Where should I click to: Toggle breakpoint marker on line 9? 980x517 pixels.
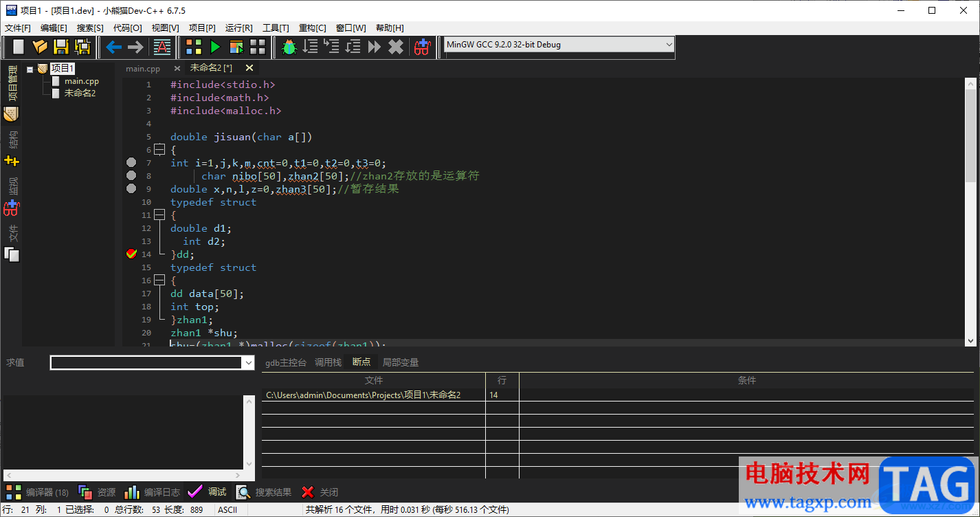click(x=132, y=189)
